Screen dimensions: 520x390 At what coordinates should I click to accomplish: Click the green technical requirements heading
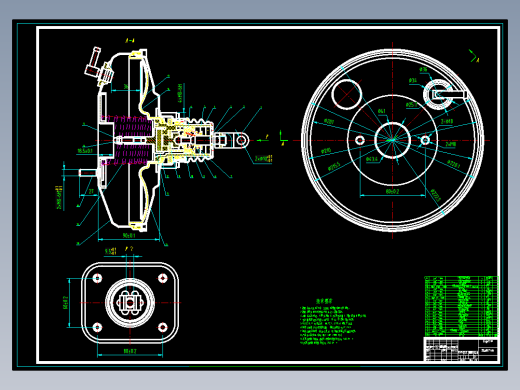(x=324, y=301)
